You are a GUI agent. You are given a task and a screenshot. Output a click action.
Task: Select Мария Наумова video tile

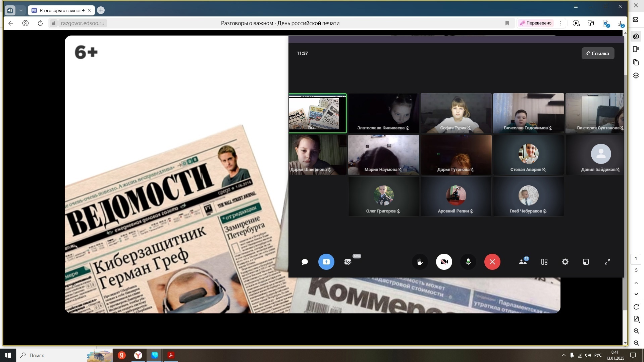pyautogui.click(x=384, y=155)
